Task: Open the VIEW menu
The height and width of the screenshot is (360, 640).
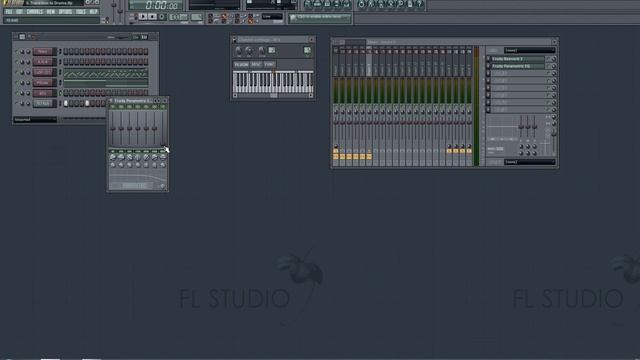Action: pos(51,12)
